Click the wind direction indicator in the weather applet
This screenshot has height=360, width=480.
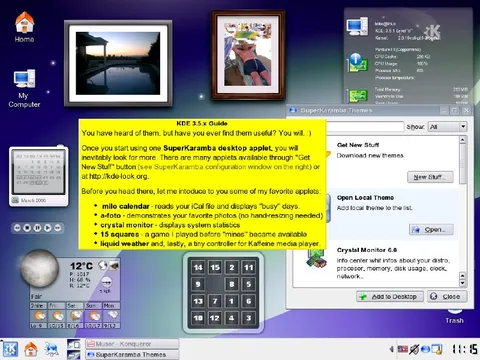click(x=106, y=283)
